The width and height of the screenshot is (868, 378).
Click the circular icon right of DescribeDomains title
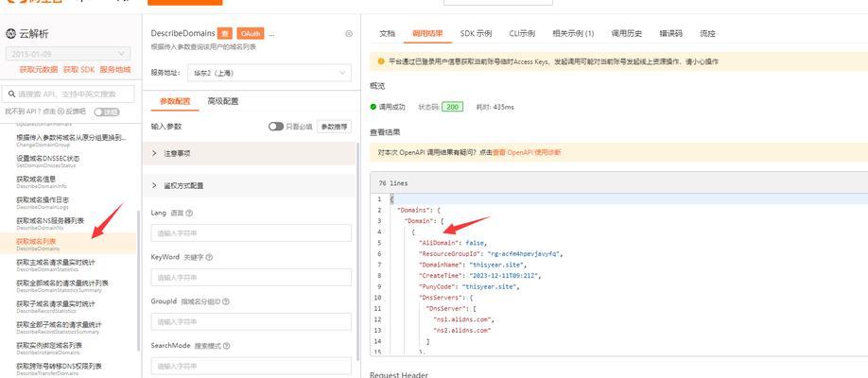point(349,34)
